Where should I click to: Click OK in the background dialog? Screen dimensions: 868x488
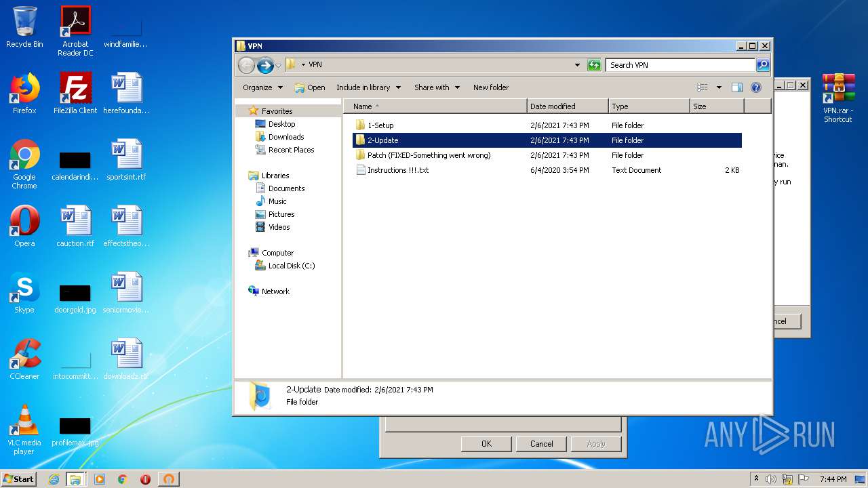tap(486, 444)
